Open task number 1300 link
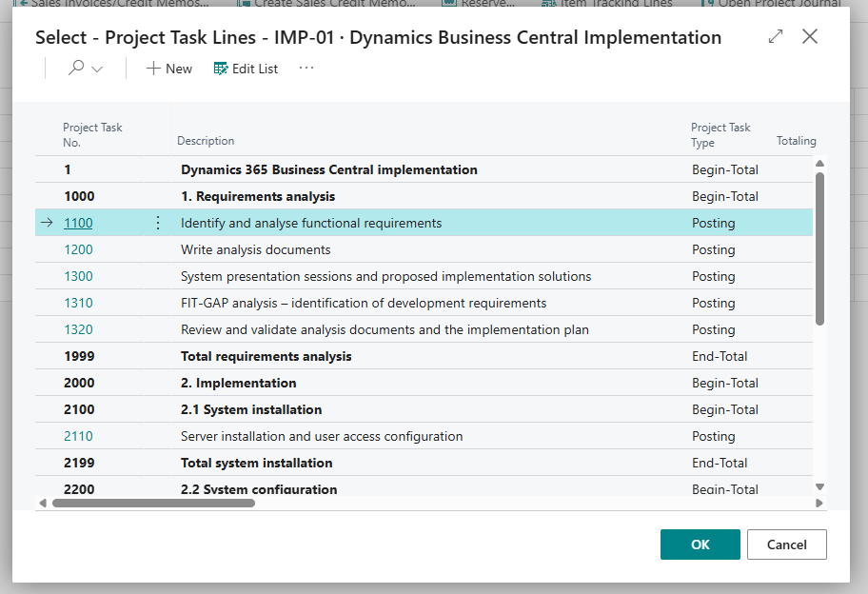The width and height of the screenshot is (868, 594). pos(78,276)
